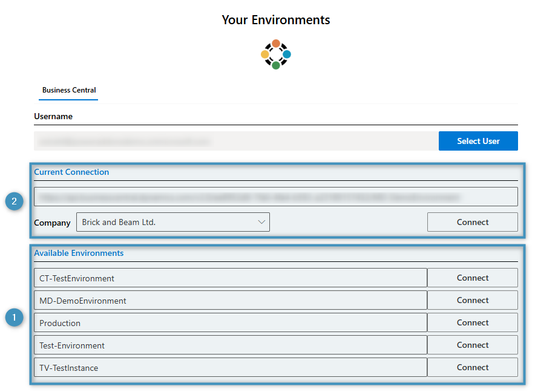The width and height of the screenshot is (535, 392).
Task: Connect to TV-TestInstance
Action: [473, 367]
